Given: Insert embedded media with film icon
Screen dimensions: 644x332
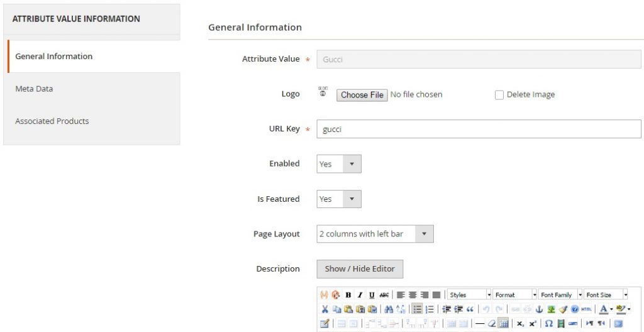Looking at the screenshot, I should coord(561,323).
